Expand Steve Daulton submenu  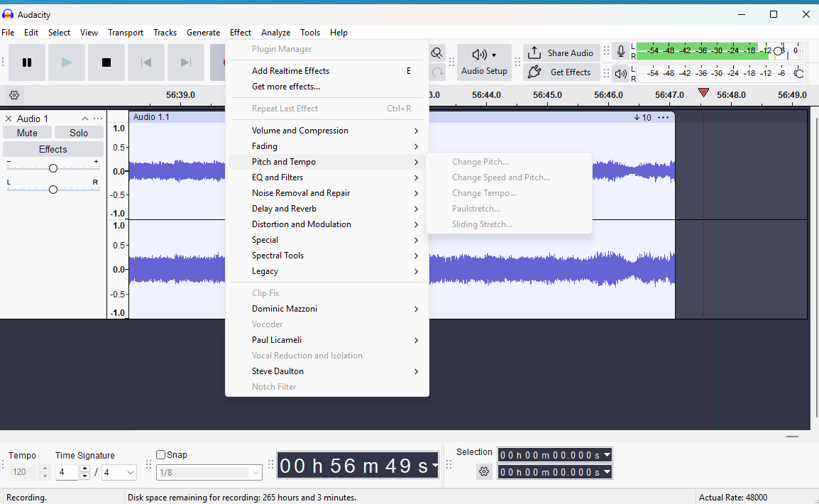pyautogui.click(x=326, y=371)
